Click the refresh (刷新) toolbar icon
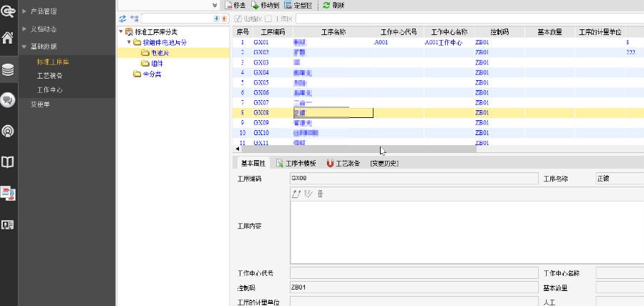 (x=333, y=5)
